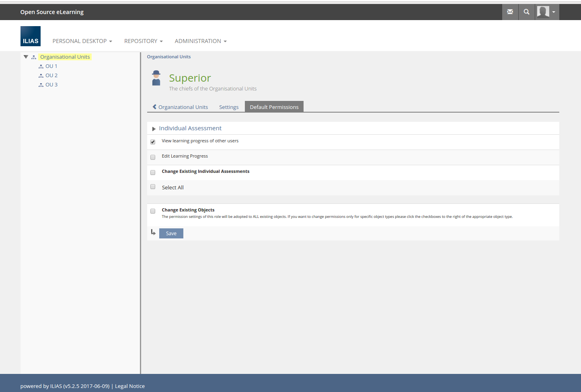Enable Edit Learning Progress checkbox
The image size is (581, 392).
click(153, 157)
